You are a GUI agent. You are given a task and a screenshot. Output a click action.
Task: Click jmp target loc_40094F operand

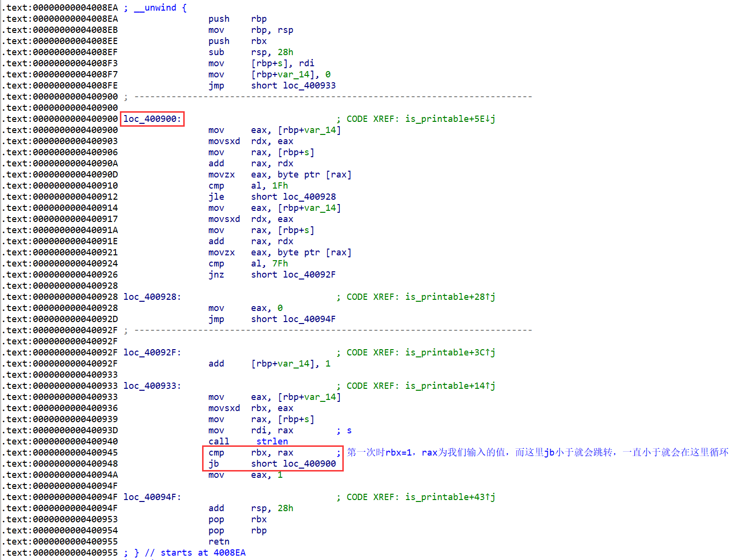309,319
